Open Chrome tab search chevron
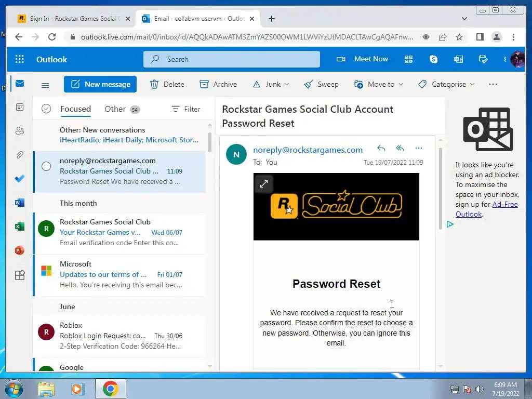 coord(464,19)
